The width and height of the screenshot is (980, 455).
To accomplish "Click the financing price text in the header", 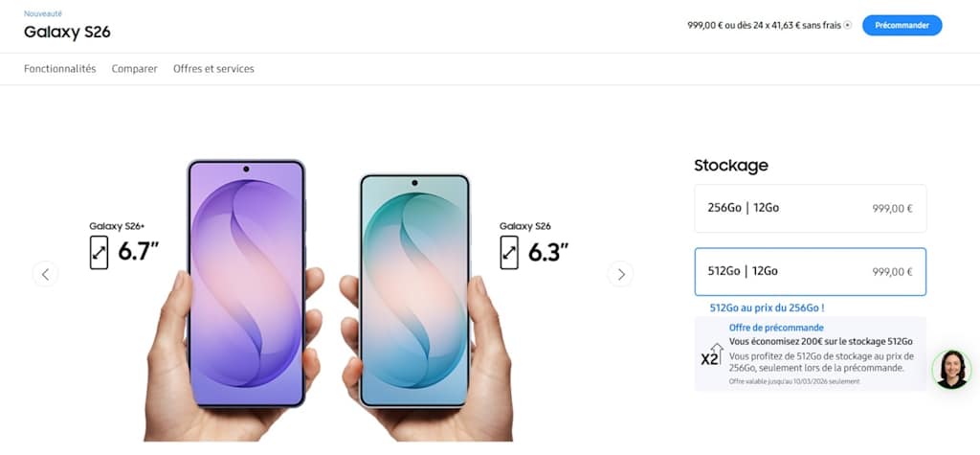I will (x=765, y=26).
